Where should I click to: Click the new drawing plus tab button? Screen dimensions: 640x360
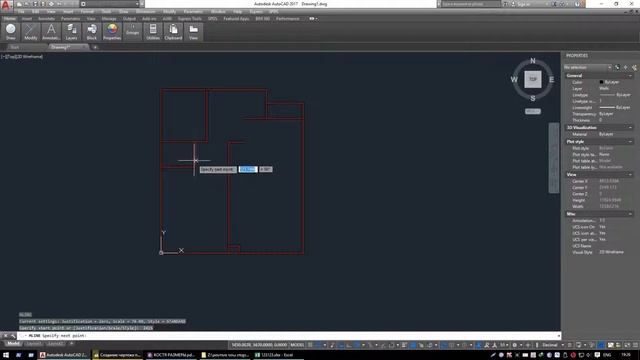pyautogui.click(x=95, y=47)
